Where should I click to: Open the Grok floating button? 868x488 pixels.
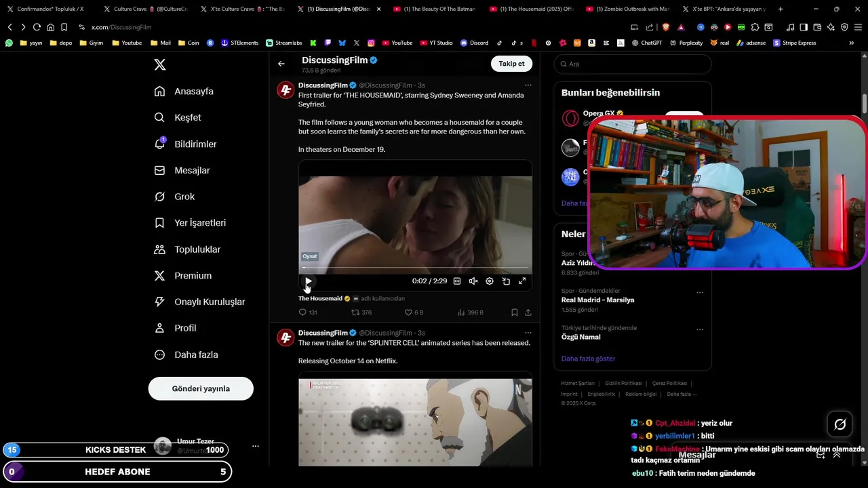840,424
